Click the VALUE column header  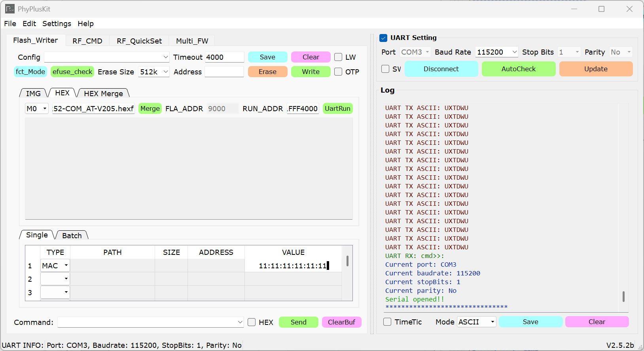click(293, 252)
